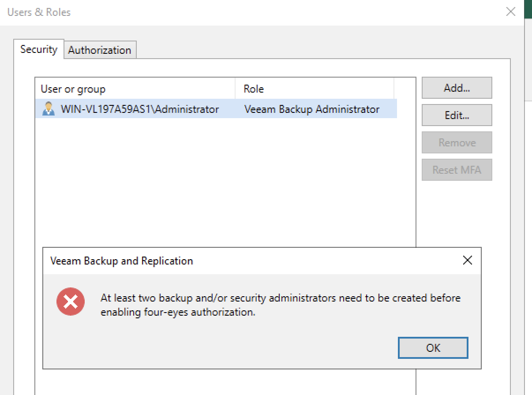Click the Add... button

click(457, 88)
